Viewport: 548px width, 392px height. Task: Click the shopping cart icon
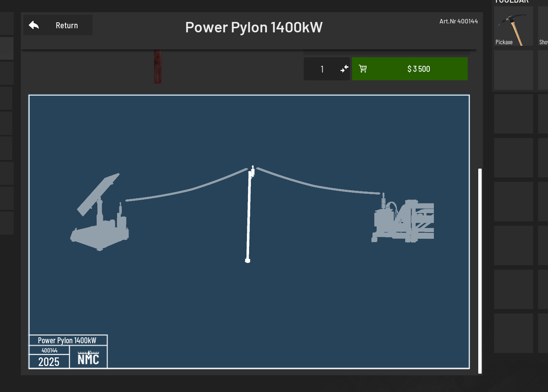coord(363,69)
